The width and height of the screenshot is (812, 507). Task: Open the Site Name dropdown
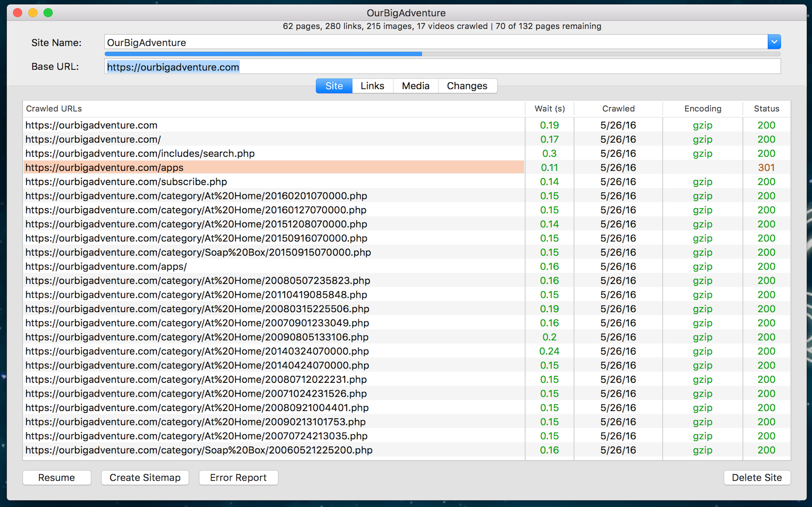775,42
